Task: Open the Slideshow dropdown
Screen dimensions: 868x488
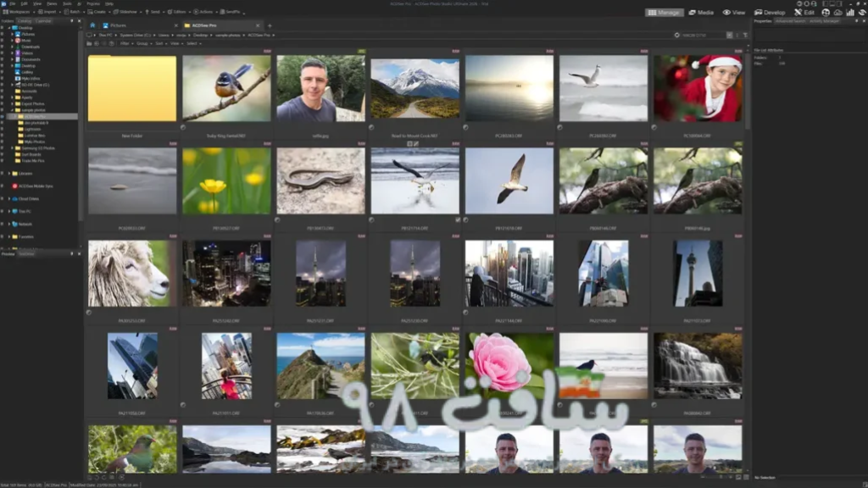Action: [127, 12]
